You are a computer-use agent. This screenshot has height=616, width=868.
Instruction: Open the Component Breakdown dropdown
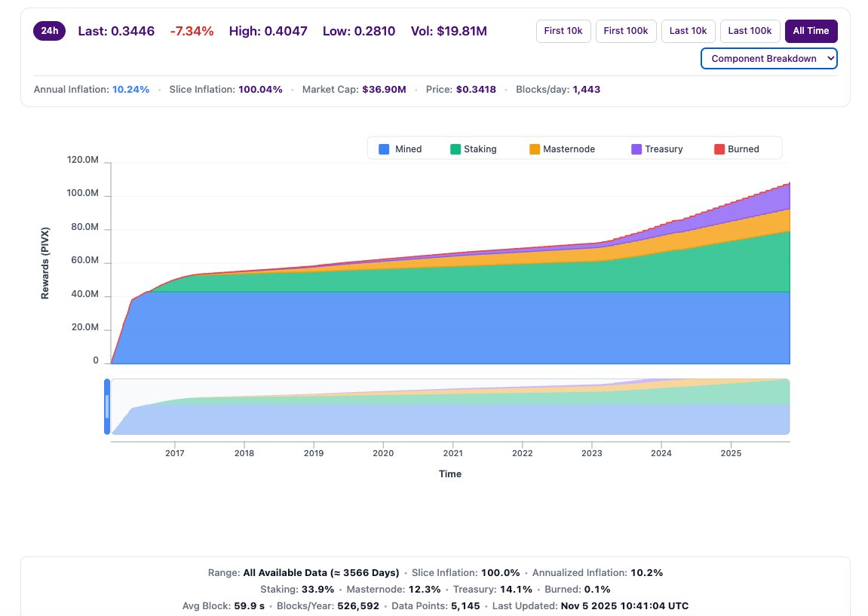coord(768,58)
